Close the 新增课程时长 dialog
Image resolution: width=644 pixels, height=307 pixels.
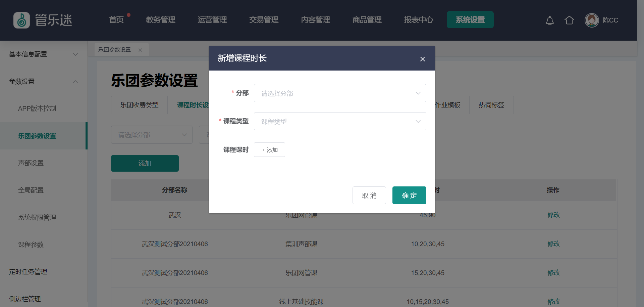point(422,59)
